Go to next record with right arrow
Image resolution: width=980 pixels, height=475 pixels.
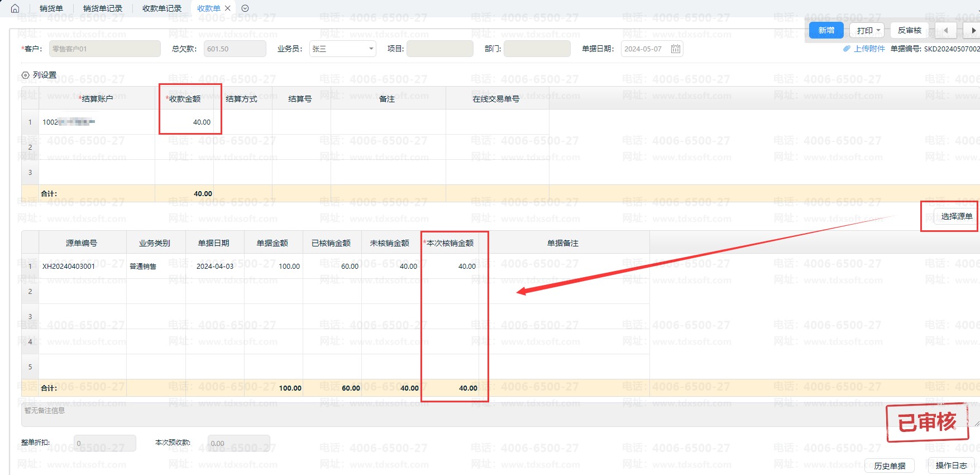[x=973, y=31]
